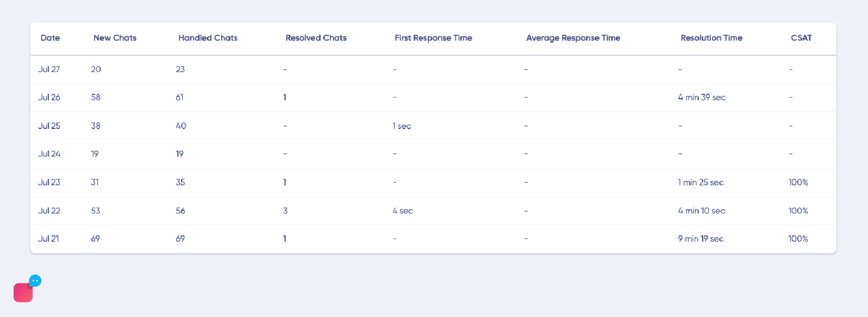The image size is (868, 317).
Task: Select the Jul 27 date label
Action: 49,69
